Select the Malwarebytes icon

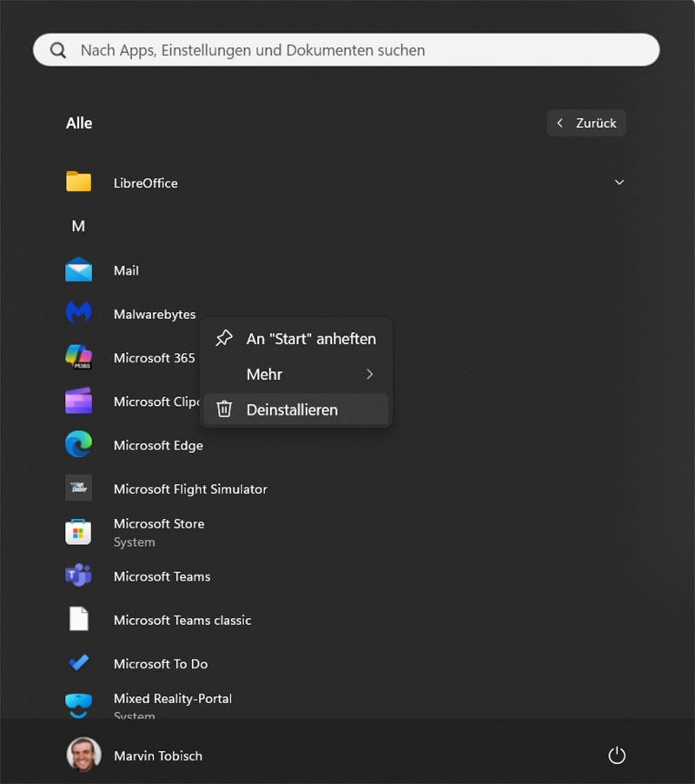pos(79,314)
